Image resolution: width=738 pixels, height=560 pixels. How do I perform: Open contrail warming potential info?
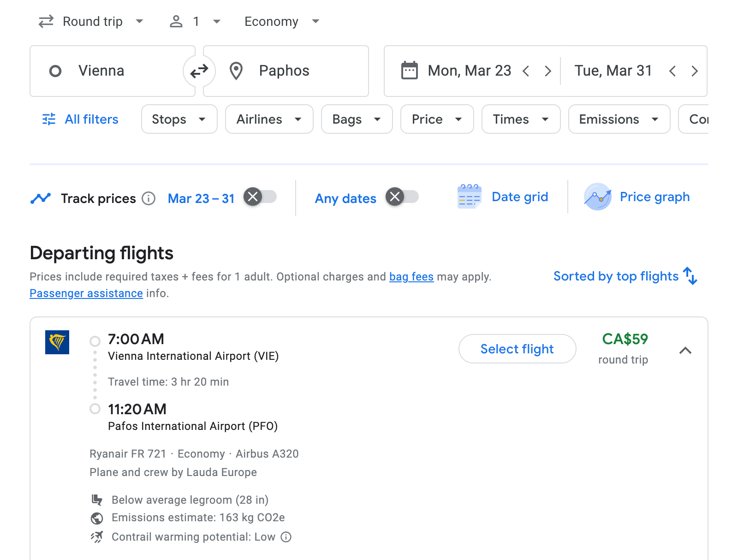(x=286, y=537)
